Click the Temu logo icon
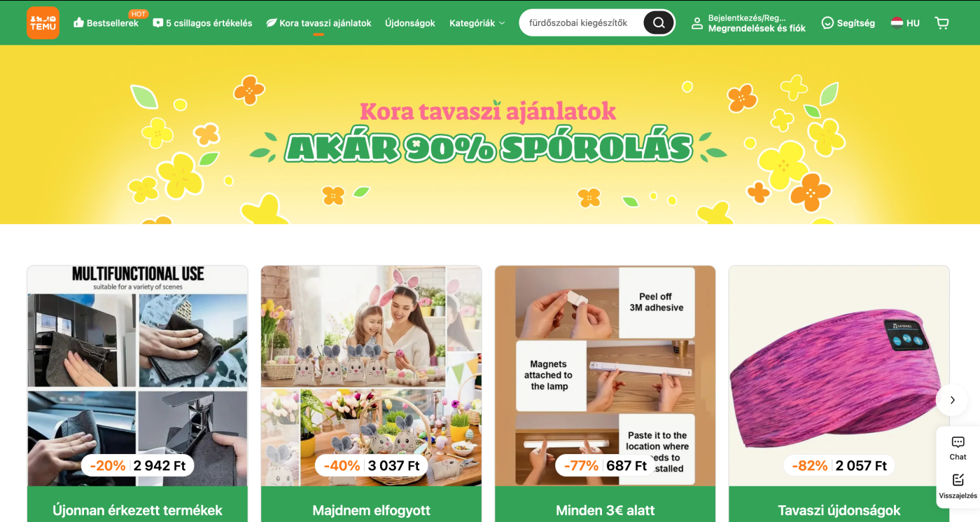980x522 pixels. (43, 22)
